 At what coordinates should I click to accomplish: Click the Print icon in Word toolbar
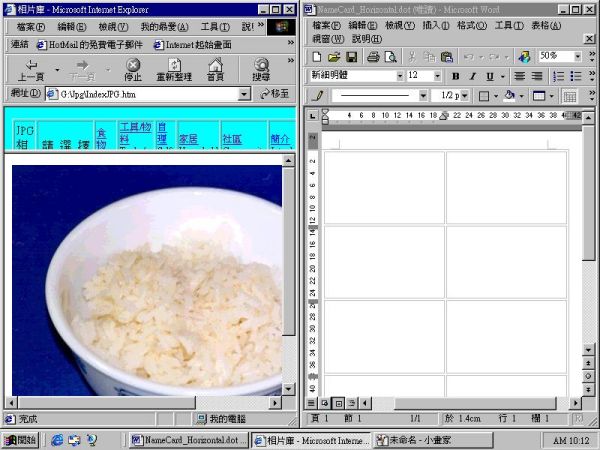(x=373, y=57)
